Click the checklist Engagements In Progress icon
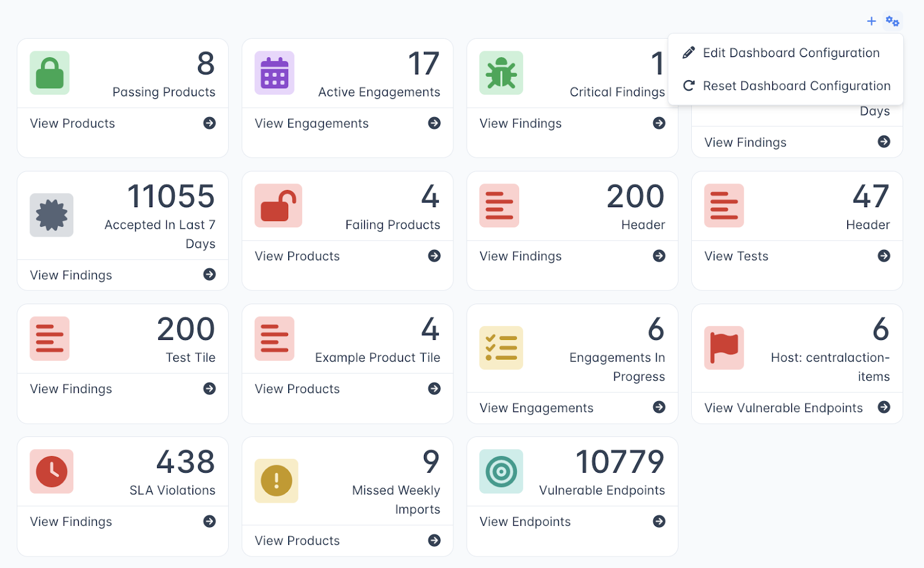The height and width of the screenshot is (568, 924). [501, 348]
